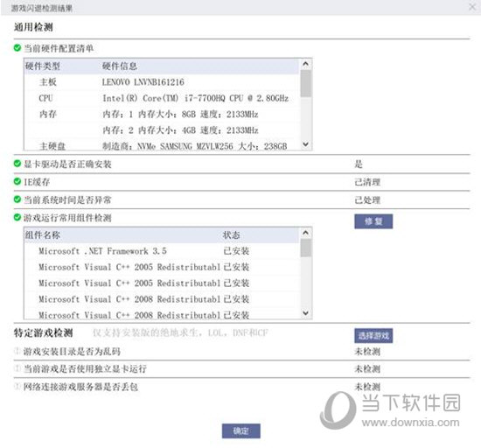This screenshot has height=448, width=481.
Task: Select first Visual C++ 2005 Redistributable row
Action: 162,267
